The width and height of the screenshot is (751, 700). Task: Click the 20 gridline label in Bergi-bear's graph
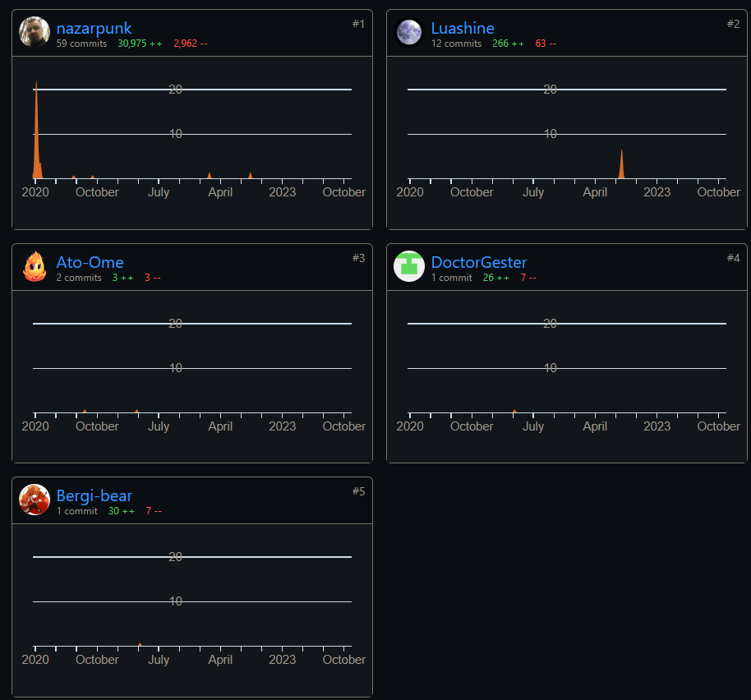[175, 557]
